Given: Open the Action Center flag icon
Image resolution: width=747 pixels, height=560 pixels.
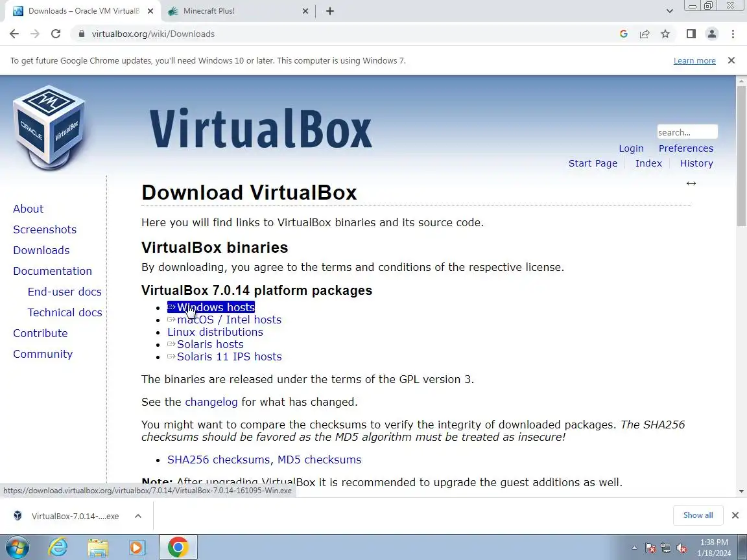Looking at the screenshot, I should (x=650, y=548).
